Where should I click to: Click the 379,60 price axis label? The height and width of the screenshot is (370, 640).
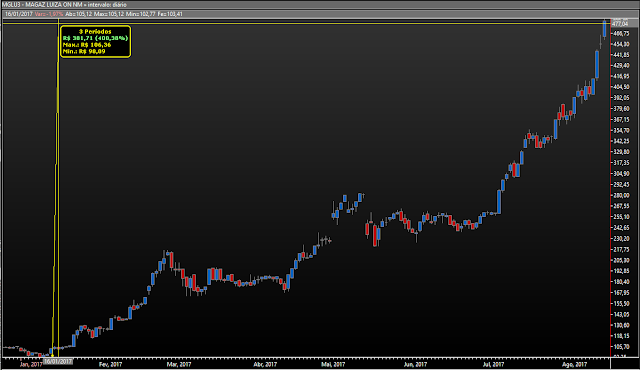[x=621, y=109]
